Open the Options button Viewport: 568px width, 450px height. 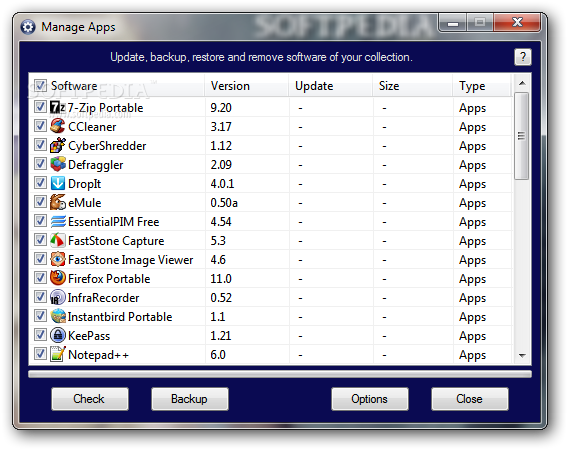point(369,399)
